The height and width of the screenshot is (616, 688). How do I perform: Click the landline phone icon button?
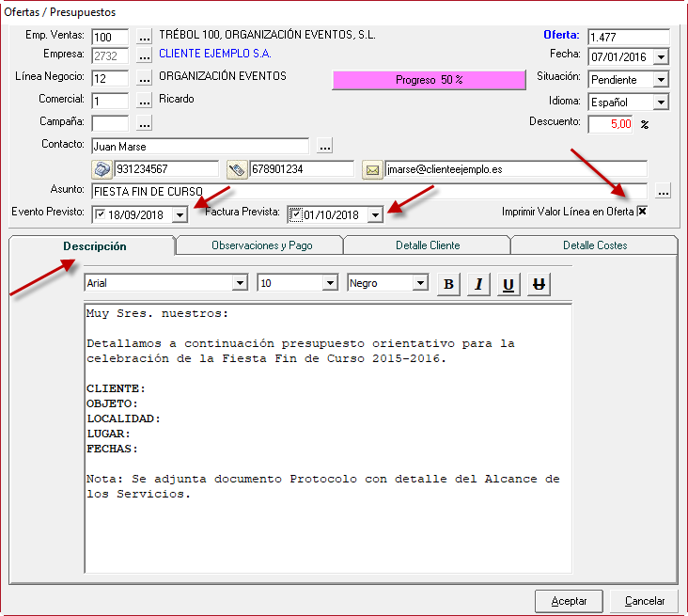click(x=102, y=169)
